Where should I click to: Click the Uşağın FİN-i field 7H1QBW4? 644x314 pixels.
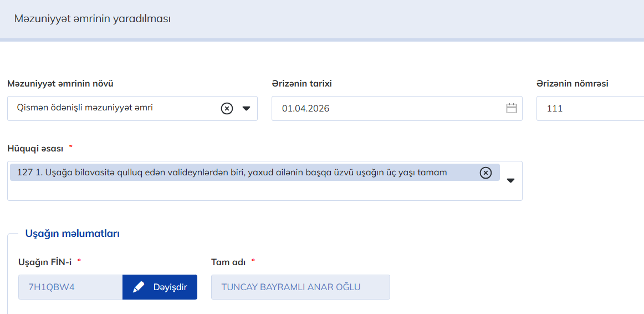pos(70,287)
